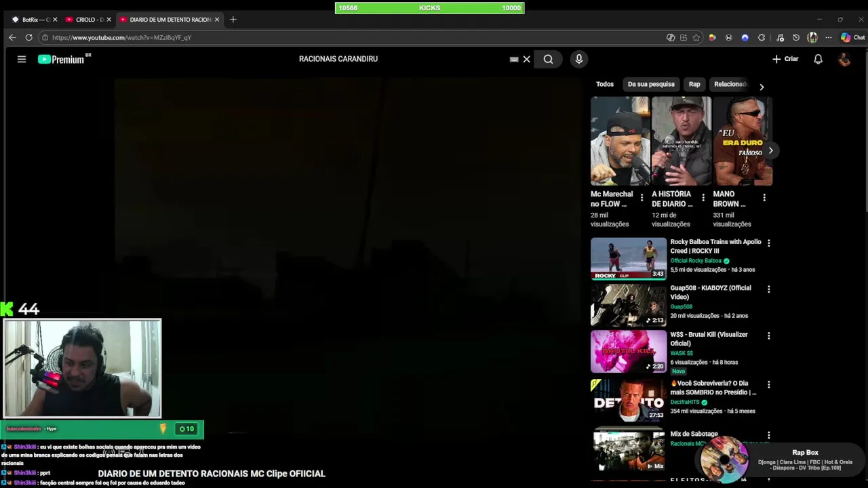This screenshot has height=488, width=868.
Task: Open options menu for the KIABOYZ video
Action: (x=768, y=289)
